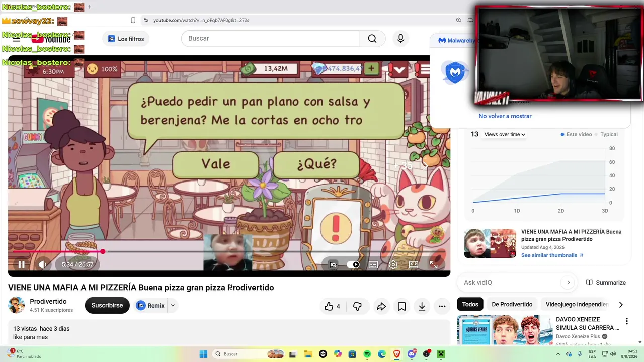This screenshot has width=644, height=362.
Task: Focus the YouTube Buscar search box
Action: click(270, 39)
